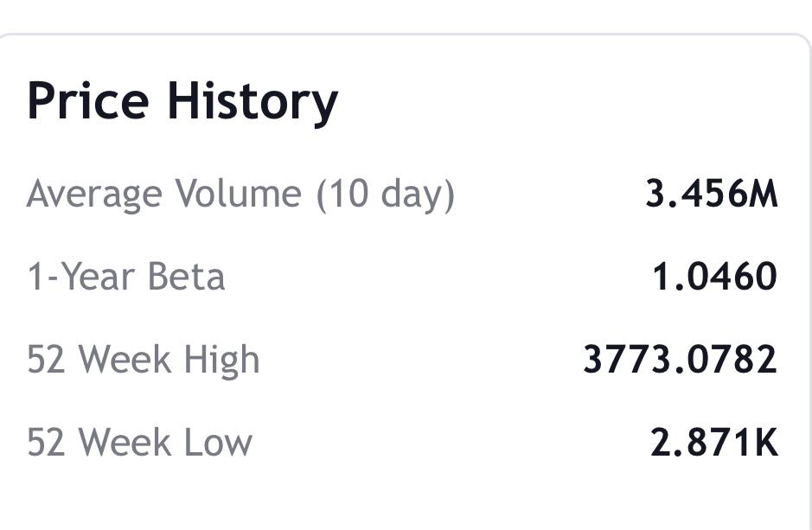
Task: Click the 1.0460 beta value
Action: tap(714, 278)
